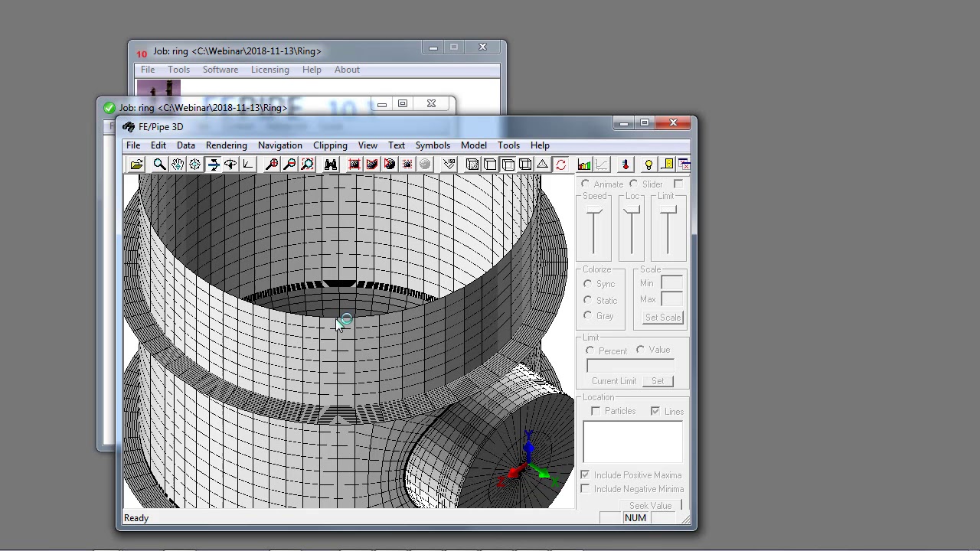Select the rotate-about-axis tool
The height and width of the screenshot is (551, 980).
pos(213,165)
